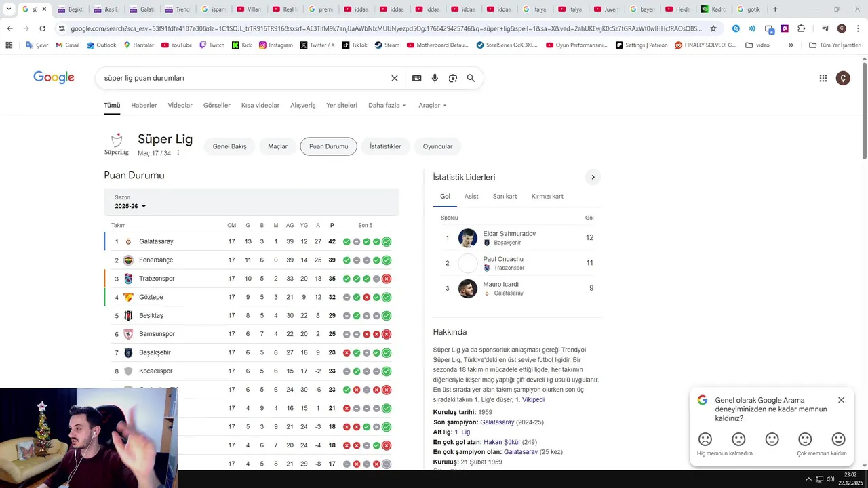868x488 pixels.
Task: Show hidden system tray icons
Action: (x=808, y=479)
